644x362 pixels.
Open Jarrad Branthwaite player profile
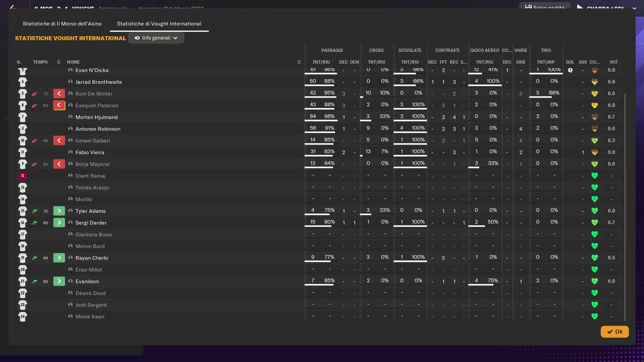click(99, 81)
